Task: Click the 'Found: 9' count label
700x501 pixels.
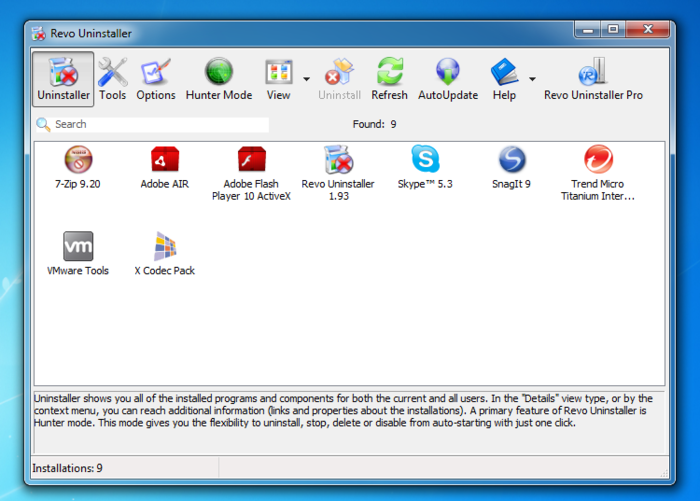Action: tap(375, 124)
